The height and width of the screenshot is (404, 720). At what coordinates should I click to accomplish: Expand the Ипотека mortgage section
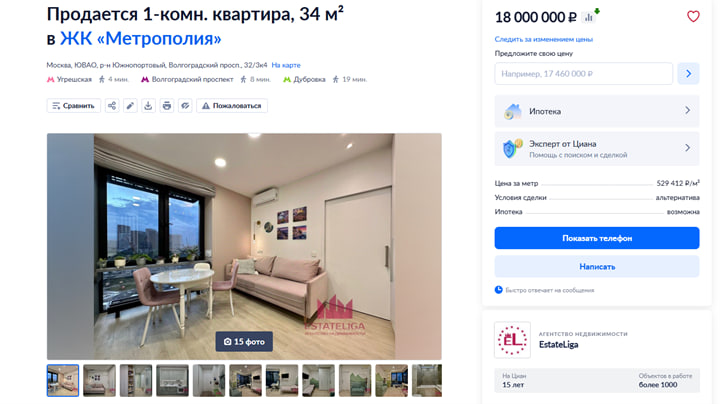coord(596,111)
